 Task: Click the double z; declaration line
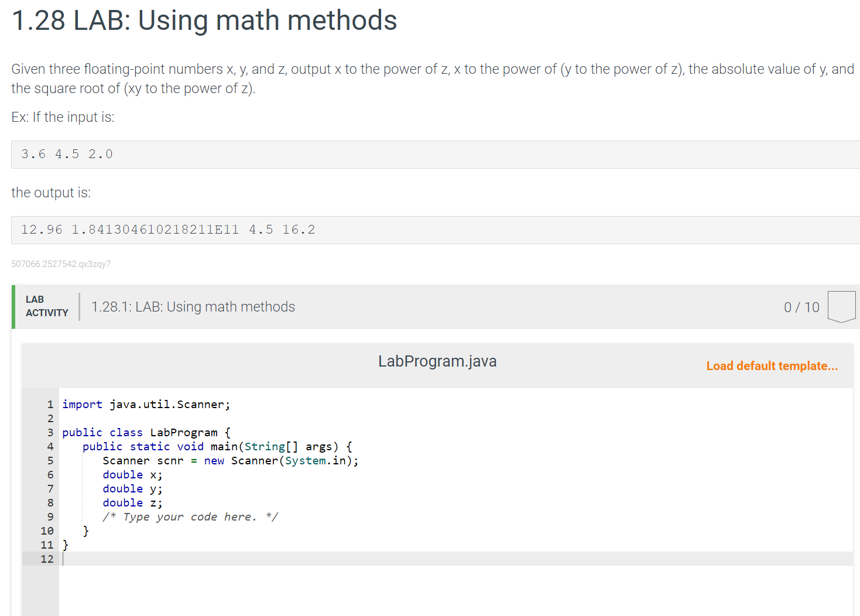[x=132, y=502]
